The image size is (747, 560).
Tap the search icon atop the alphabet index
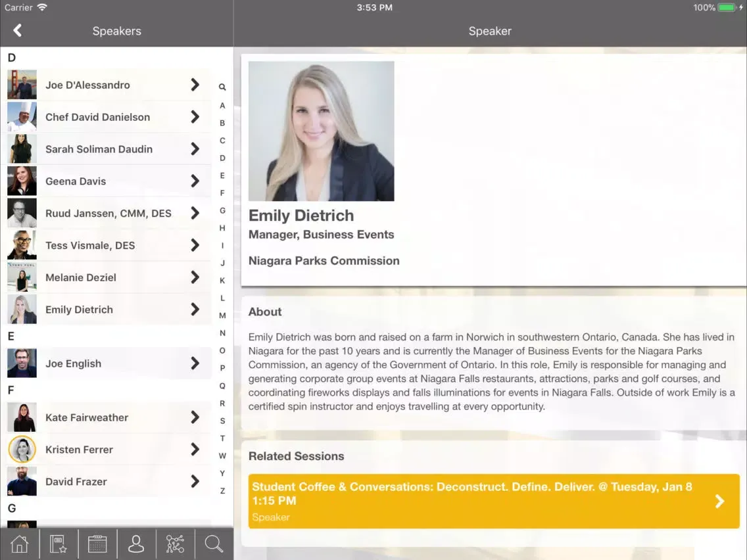[222, 87]
